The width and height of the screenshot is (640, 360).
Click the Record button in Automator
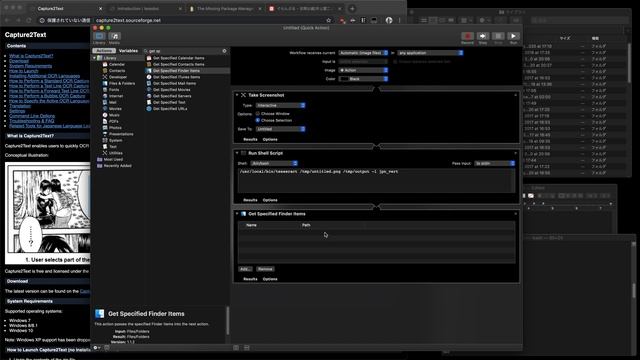(x=467, y=36)
